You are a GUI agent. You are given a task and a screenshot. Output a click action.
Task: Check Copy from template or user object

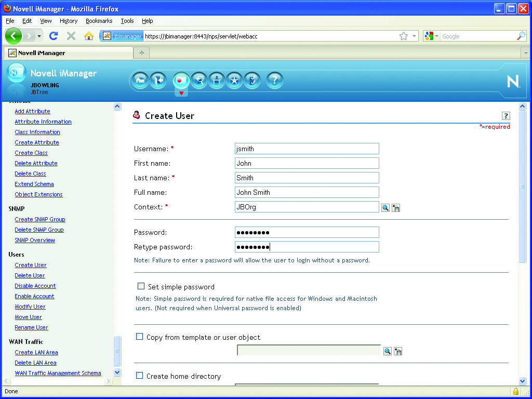pyautogui.click(x=139, y=337)
